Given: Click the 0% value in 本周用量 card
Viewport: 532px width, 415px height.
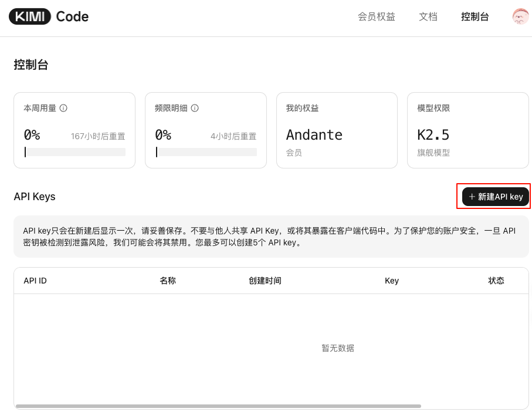Looking at the screenshot, I should coord(32,135).
